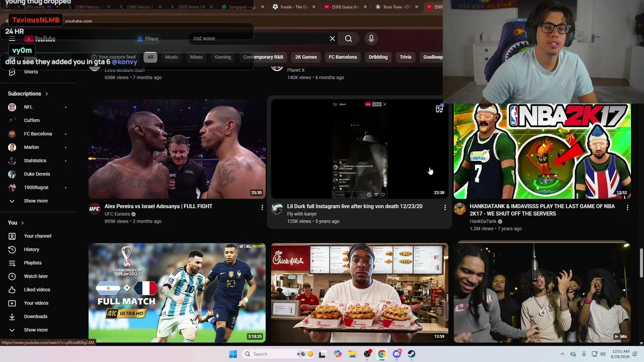Visit the Planet X channel link
Image resolution: width=644 pixels, height=362 pixels.
pos(296,70)
